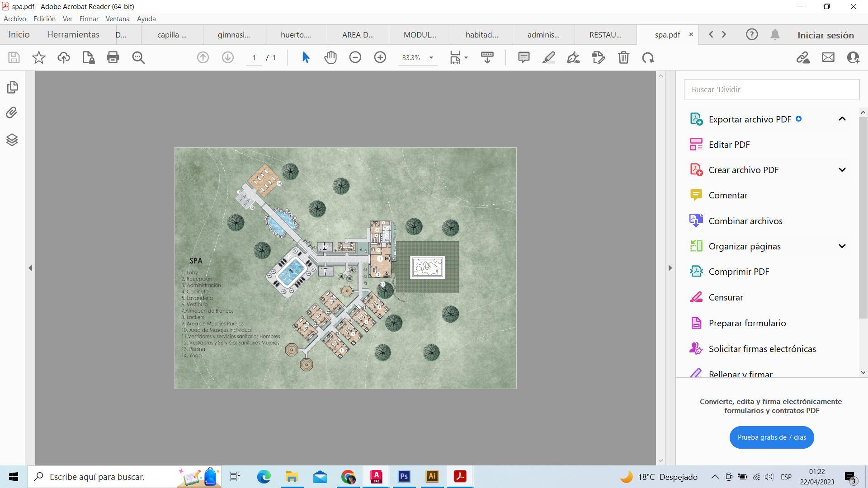The height and width of the screenshot is (488, 868).
Task: Open the page thumbnails panel
Action: (x=12, y=87)
